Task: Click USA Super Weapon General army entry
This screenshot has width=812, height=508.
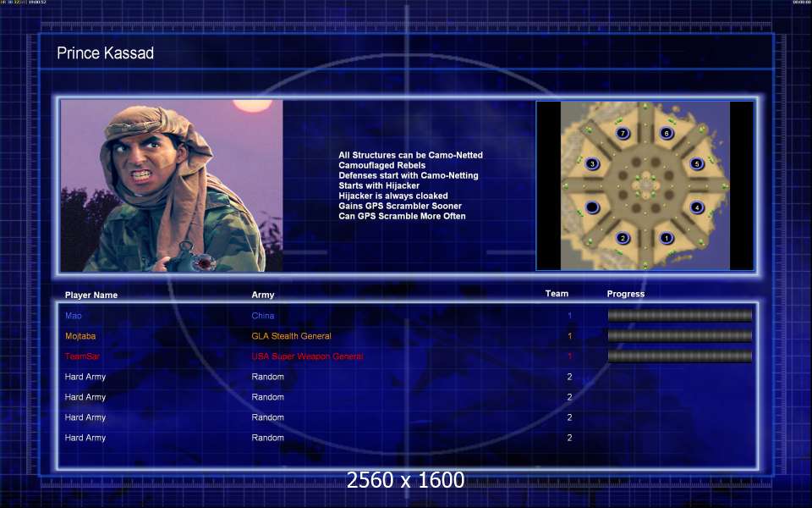Action: pyautogui.click(x=307, y=356)
